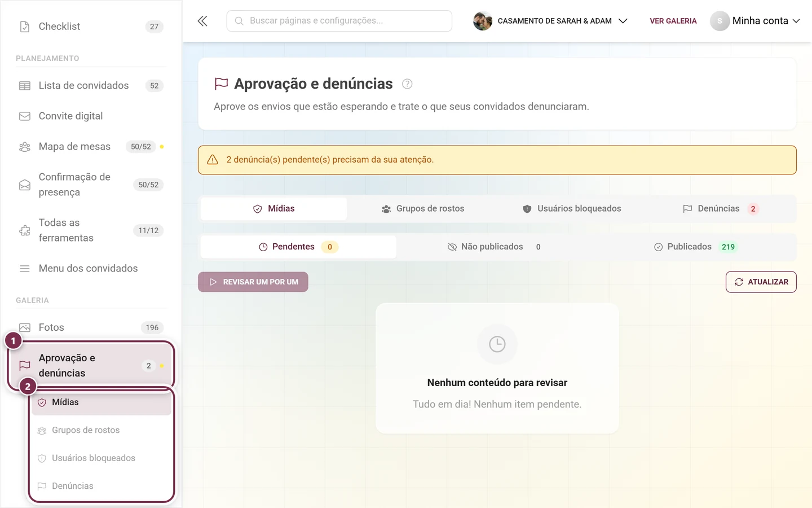Open the Denúncias tab with 2 badge
Screen dimensions: 812x508
tap(721, 209)
